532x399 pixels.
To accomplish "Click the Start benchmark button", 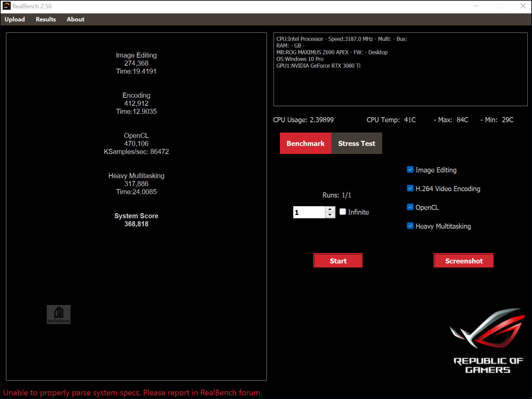I will click(338, 261).
